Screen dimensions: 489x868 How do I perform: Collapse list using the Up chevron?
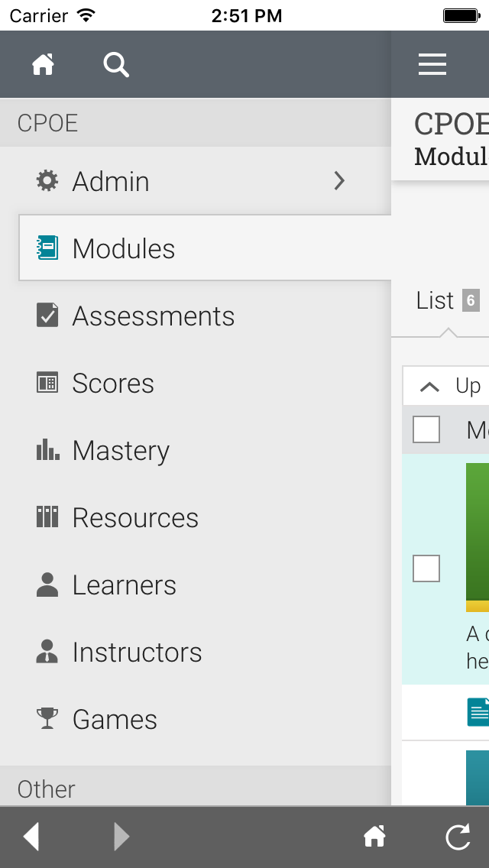tap(429, 386)
